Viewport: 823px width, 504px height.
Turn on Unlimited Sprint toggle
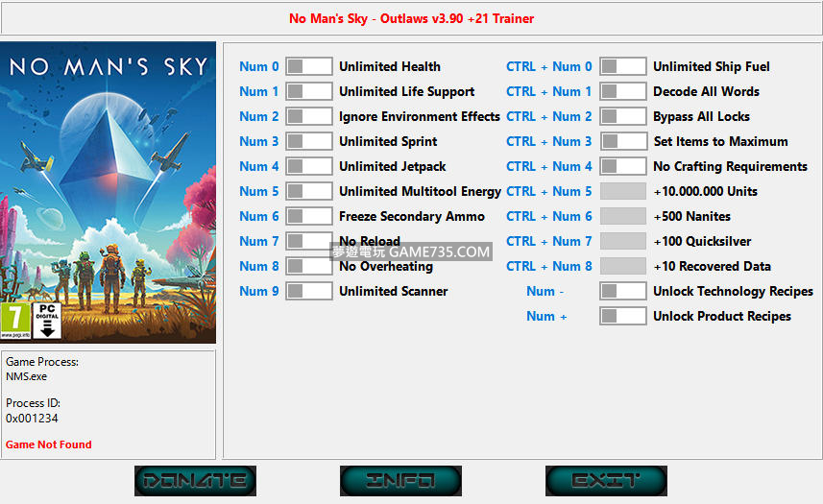click(x=308, y=141)
